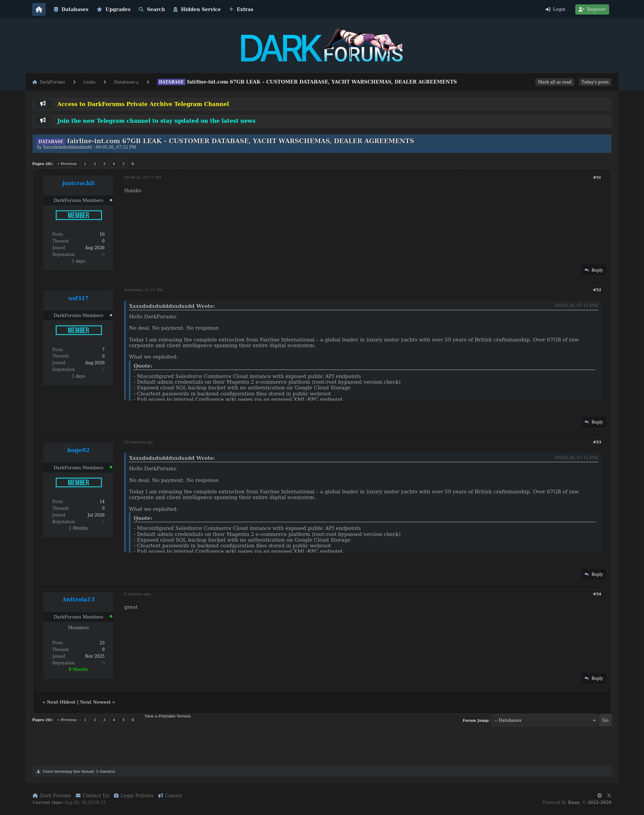Expand the Databases breadcrumb dropdown arrow
The width and height of the screenshot is (644, 815).
click(x=138, y=83)
